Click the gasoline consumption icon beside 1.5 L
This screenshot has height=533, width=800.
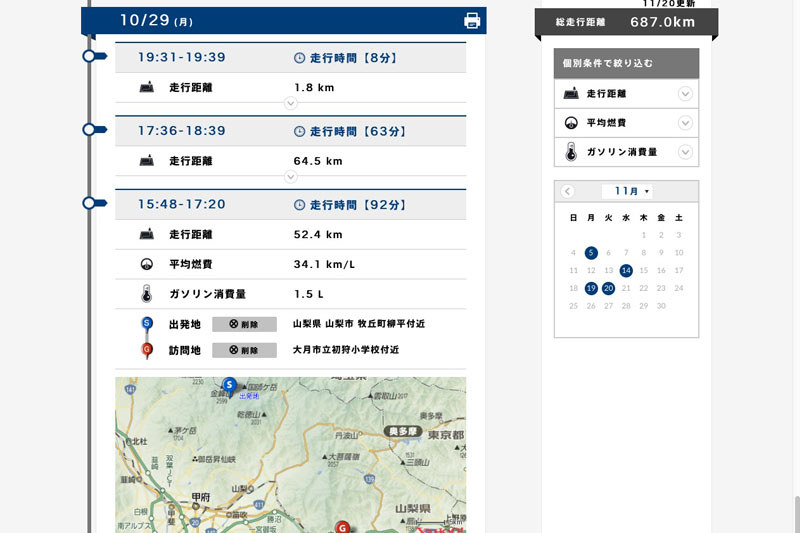click(146, 294)
